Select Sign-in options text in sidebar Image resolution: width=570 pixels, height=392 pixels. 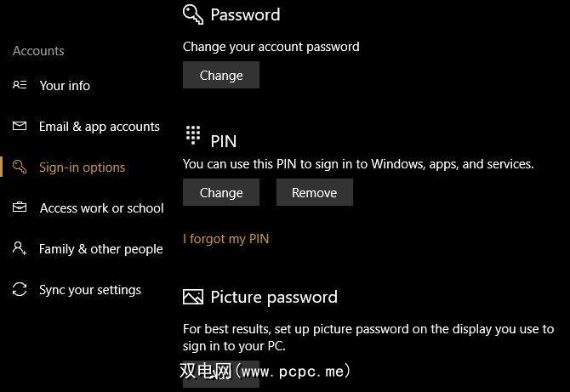tap(82, 168)
